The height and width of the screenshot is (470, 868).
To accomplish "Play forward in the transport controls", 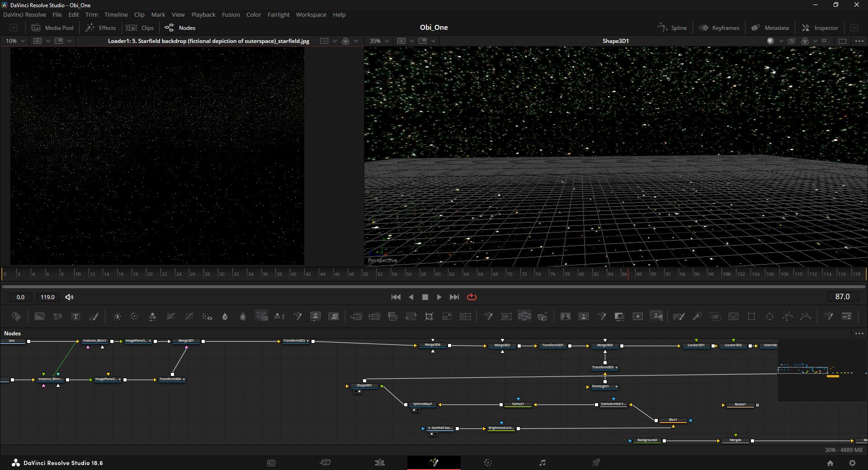I will (x=439, y=297).
